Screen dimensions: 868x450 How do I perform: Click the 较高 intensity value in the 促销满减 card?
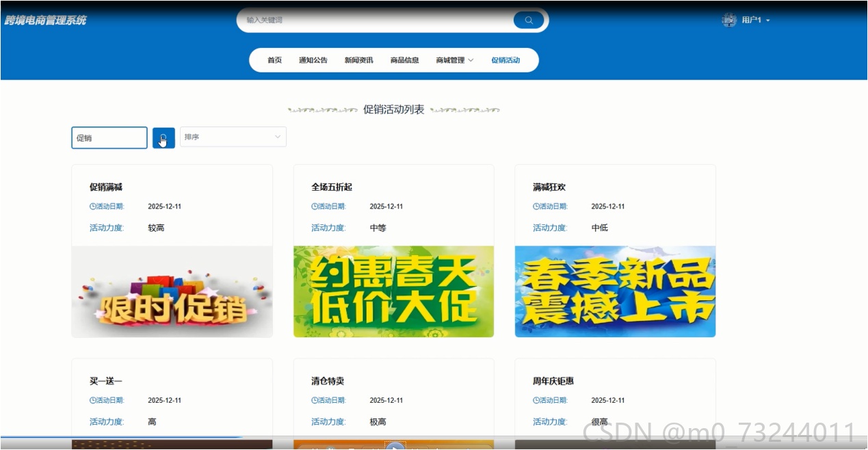coord(156,228)
